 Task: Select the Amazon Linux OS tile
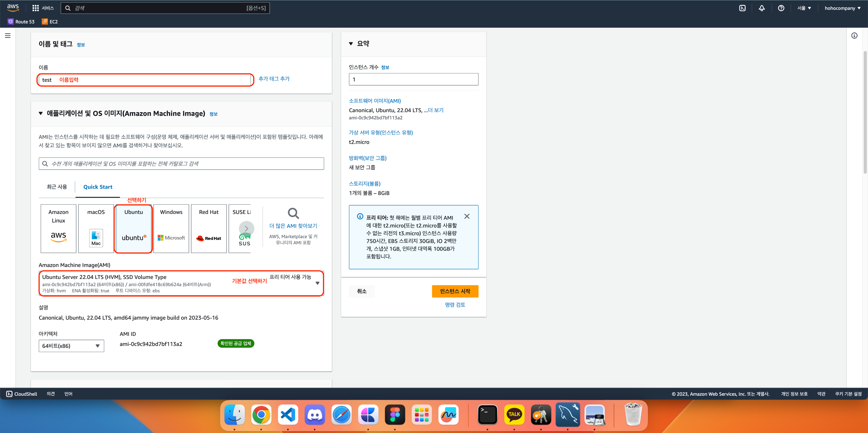coord(58,229)
